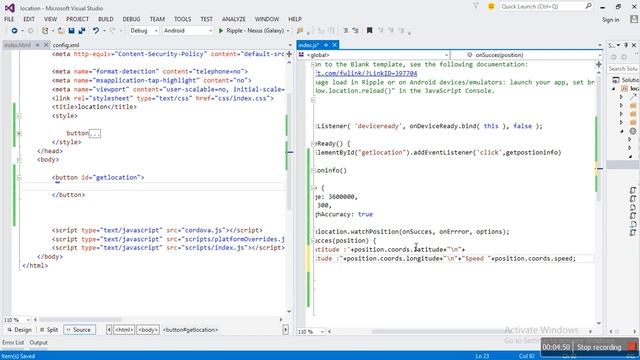The width and height of the screenshot is (640, 360).
Task: Undo the last edit via the toolbar
Action: click(x=96, y=31)
